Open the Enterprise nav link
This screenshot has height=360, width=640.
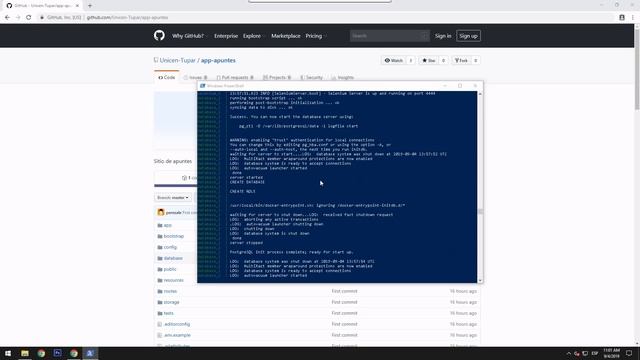[226, 36]
